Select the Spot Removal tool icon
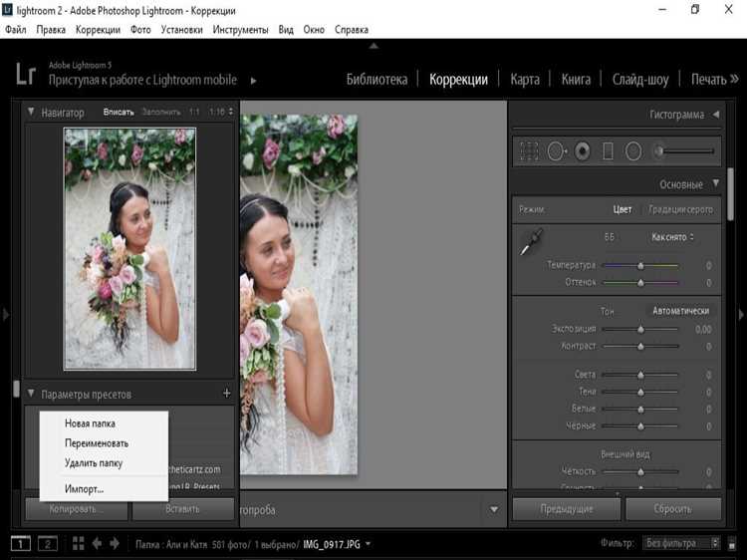The width and height of the screenshot is (747, 560). [556, 151]
